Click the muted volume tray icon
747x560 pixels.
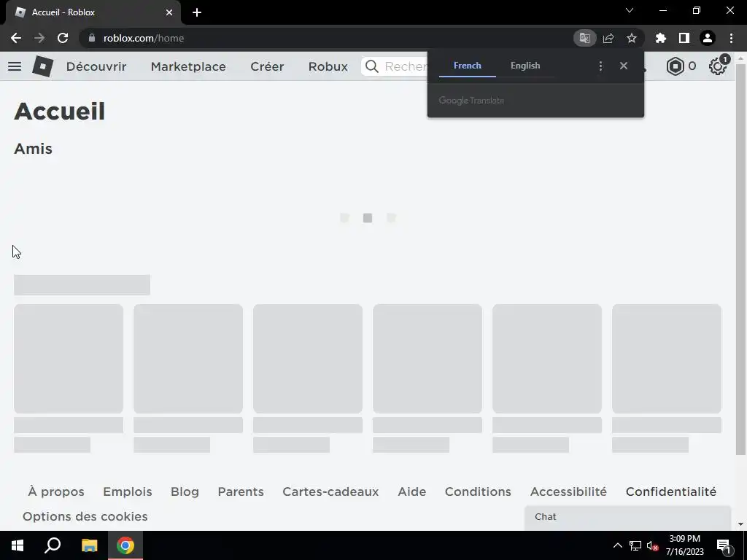pos(652,545)
